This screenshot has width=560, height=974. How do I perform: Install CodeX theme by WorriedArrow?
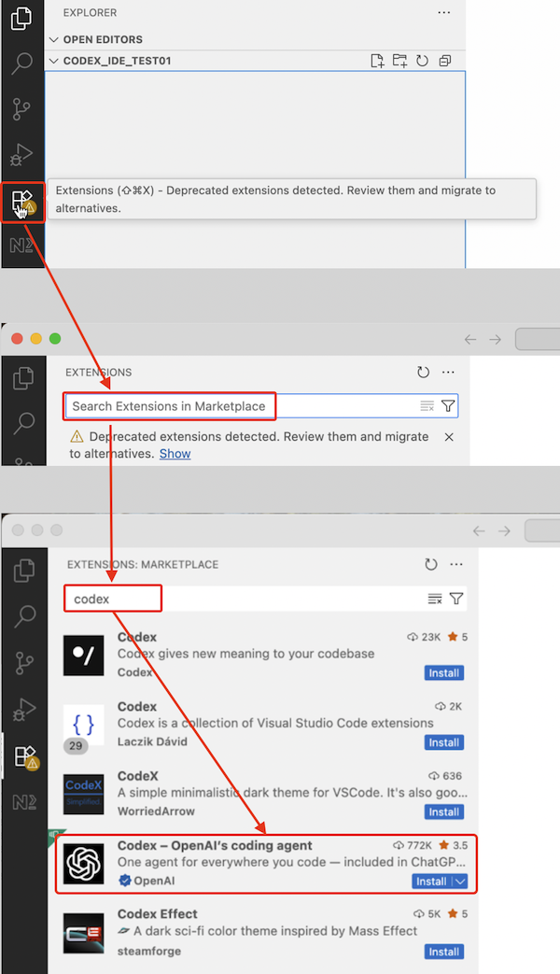pos(444,812)
